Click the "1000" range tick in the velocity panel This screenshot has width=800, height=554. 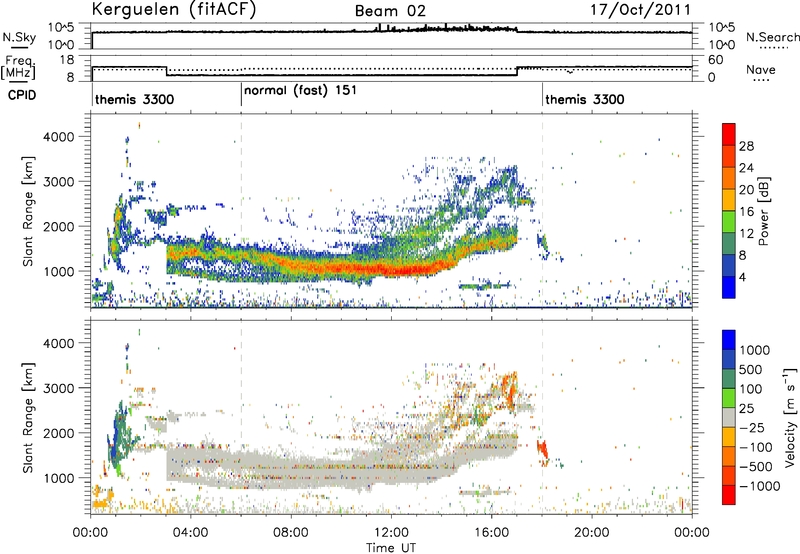(58, 478)
